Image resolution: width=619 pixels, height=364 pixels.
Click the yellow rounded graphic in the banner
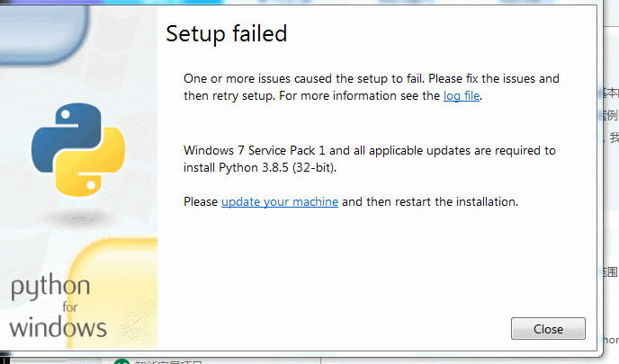113,293
